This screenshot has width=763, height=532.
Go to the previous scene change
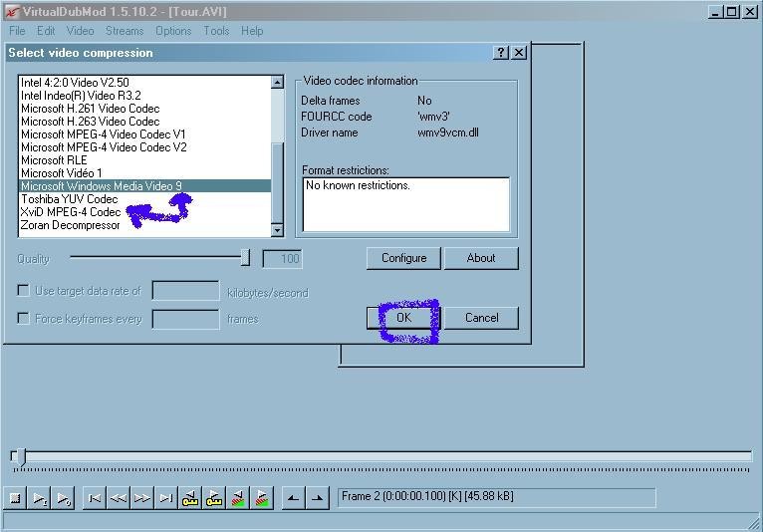[x=237, y=498]
